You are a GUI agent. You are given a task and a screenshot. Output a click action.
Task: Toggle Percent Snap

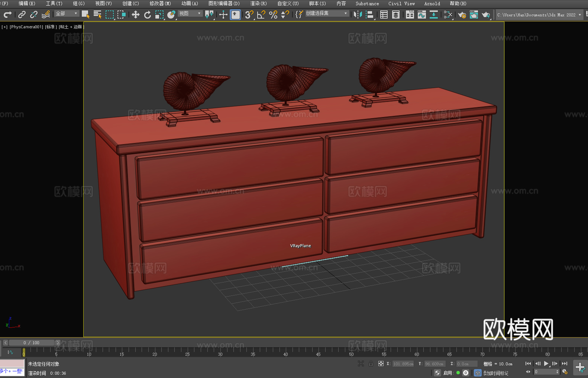coord(273,14)
